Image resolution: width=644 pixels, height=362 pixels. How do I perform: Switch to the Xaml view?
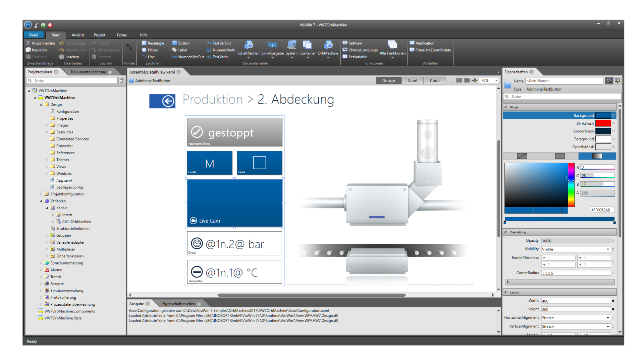(412, 80)
